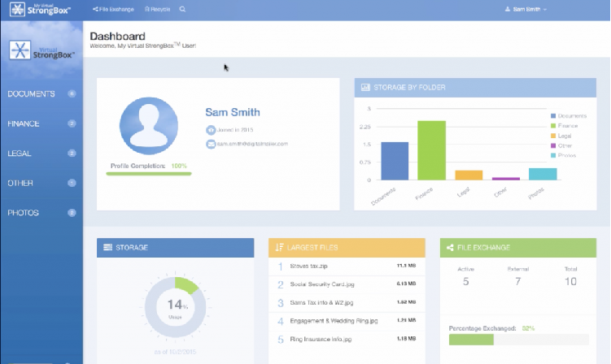
Task: Click the teal Photos bar in chart
Action: point(543,174)
